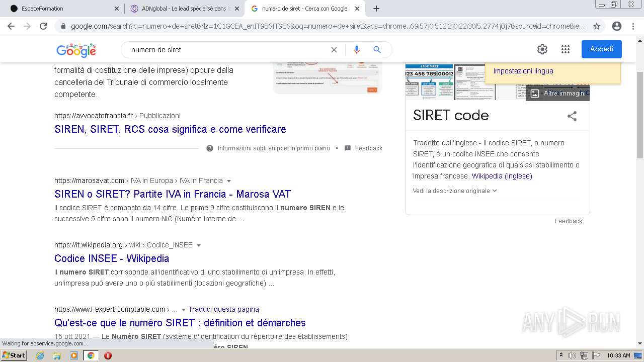The image size is (644, 362).
Task: Open Google apps grid
Action: pos(566,49)
